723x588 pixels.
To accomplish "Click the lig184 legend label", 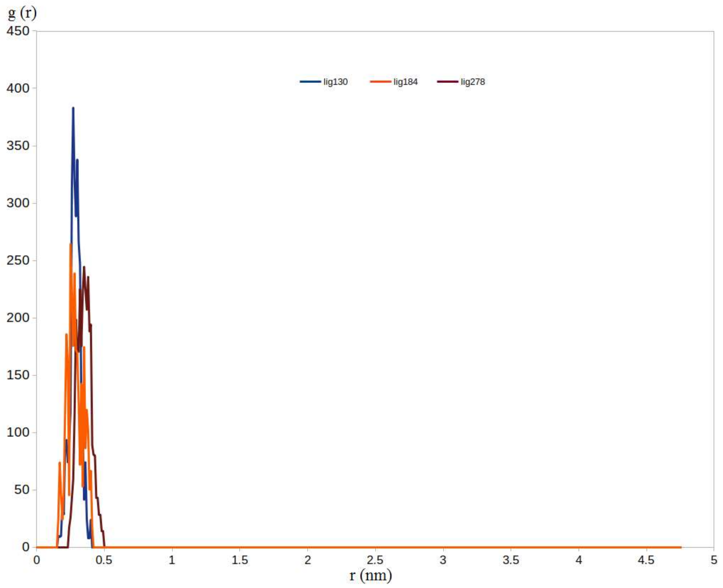I will point(405,82).
